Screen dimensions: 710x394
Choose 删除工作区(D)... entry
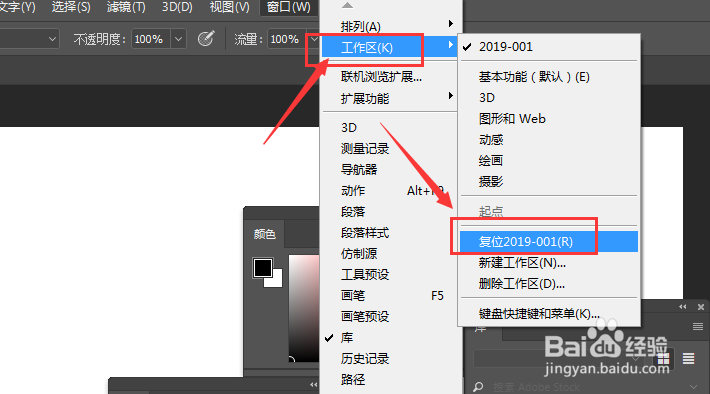(x=549, y=284)
